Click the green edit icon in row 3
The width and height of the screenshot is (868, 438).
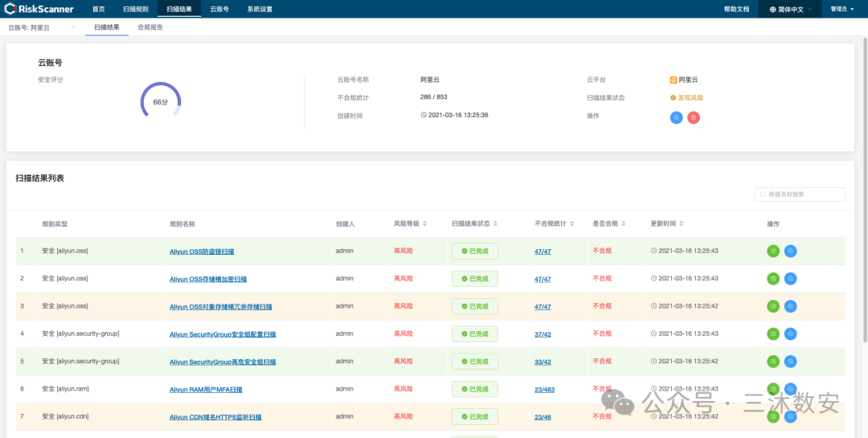click(x=773, y=306)
